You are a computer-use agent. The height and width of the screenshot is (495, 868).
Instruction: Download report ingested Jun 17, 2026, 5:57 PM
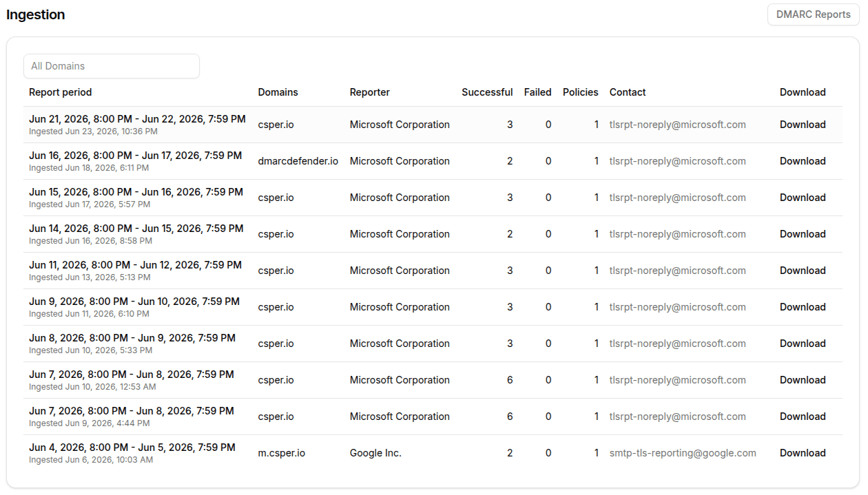pos(803,198)
